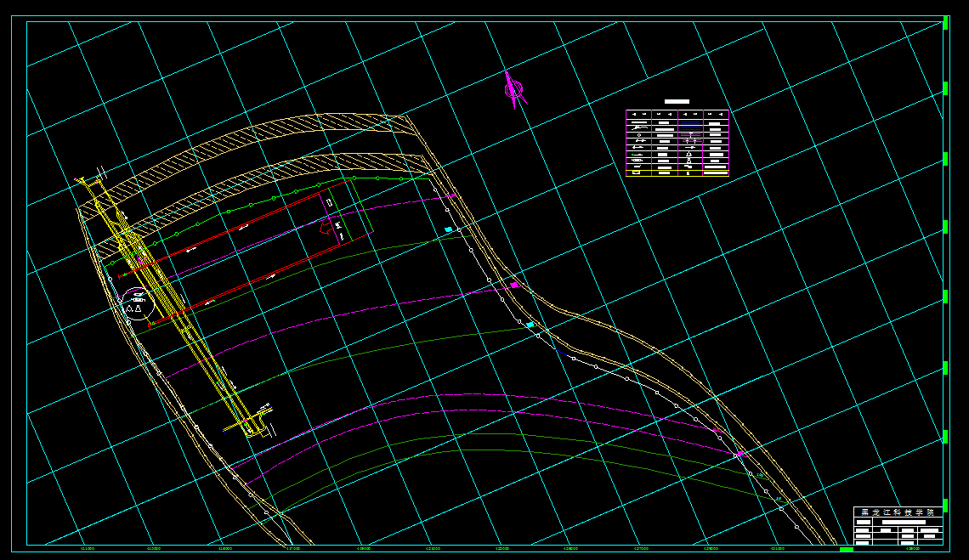
Task: Click the red hollow arrow inside the red rectangle
Action: (x=325, y=229)
